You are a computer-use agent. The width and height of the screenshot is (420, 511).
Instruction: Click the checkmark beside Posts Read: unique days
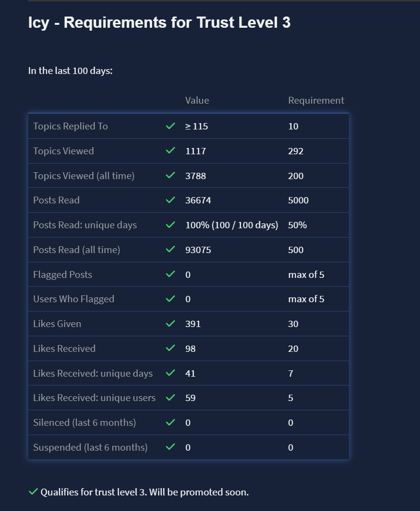pos(170,225)
